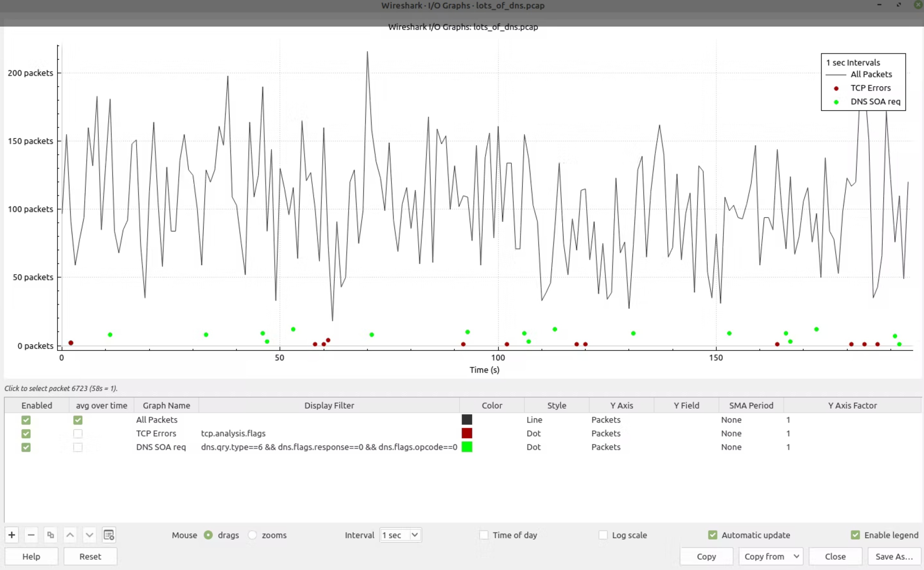This screenshot has width=924, height=570.
Task: Click the dns.qry.type==6 display filter cell
Action: [x=329, y=447]
